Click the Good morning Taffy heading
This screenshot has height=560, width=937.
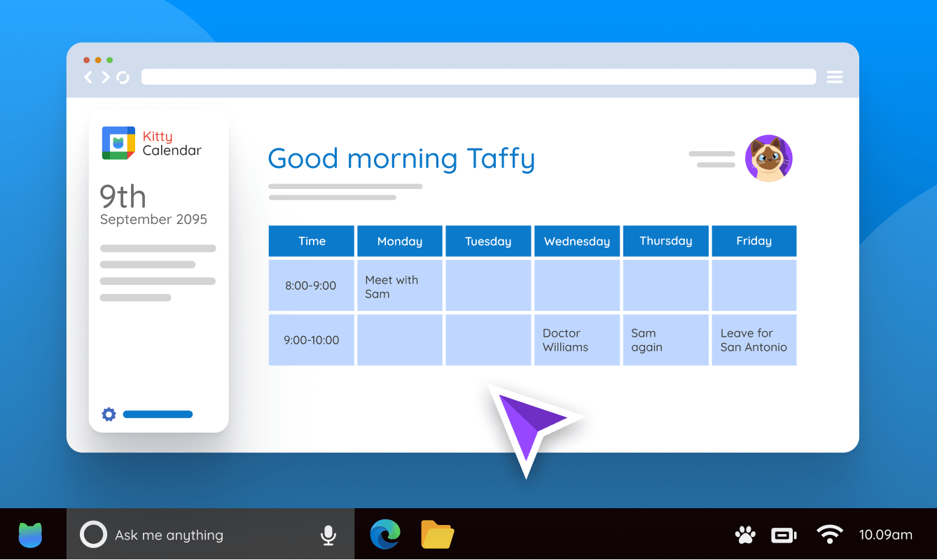401,158
